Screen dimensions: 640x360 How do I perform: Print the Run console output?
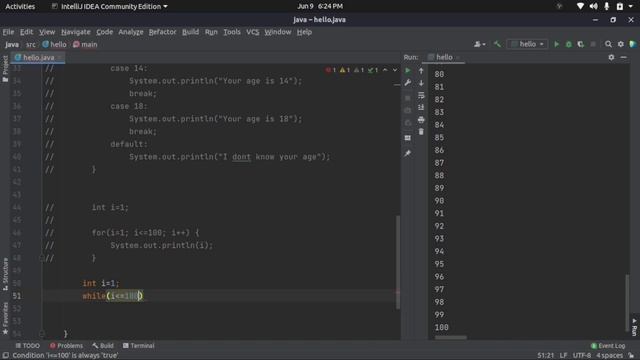(x=421, y=120)
